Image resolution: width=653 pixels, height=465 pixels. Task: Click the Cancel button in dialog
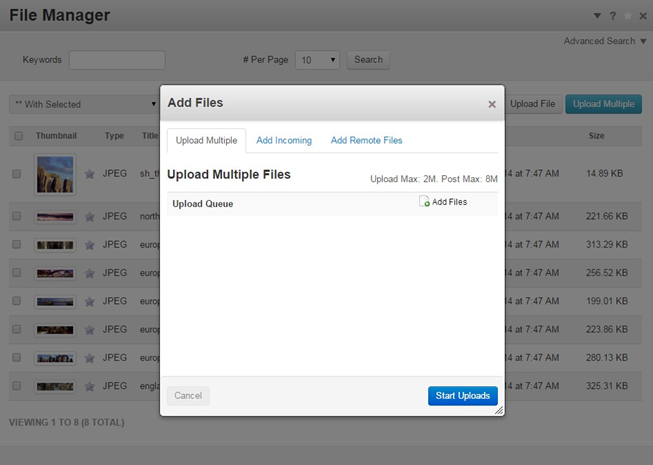188,396
